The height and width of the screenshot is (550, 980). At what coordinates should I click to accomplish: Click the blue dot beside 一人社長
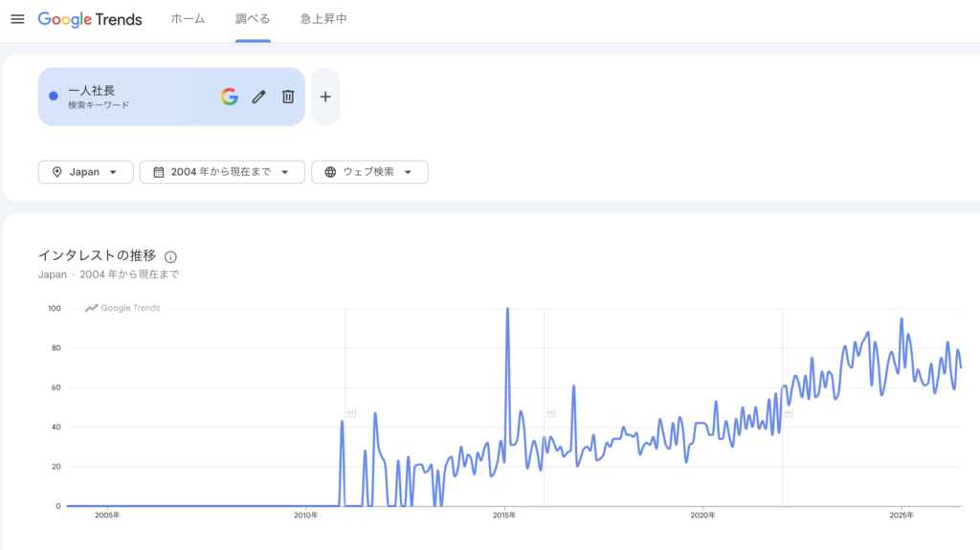[54, 97]
